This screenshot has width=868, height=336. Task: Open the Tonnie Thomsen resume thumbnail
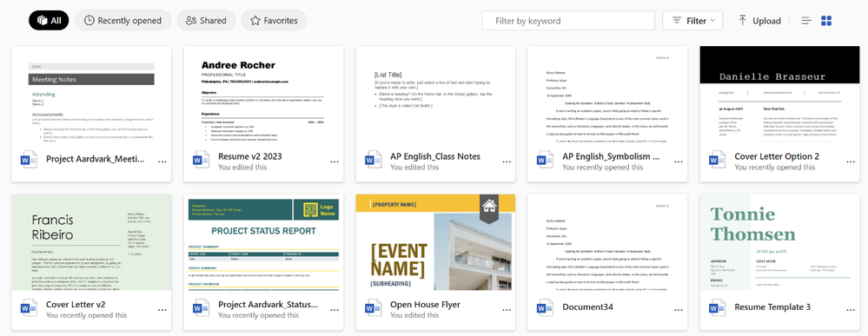click(x=780, y=242)
